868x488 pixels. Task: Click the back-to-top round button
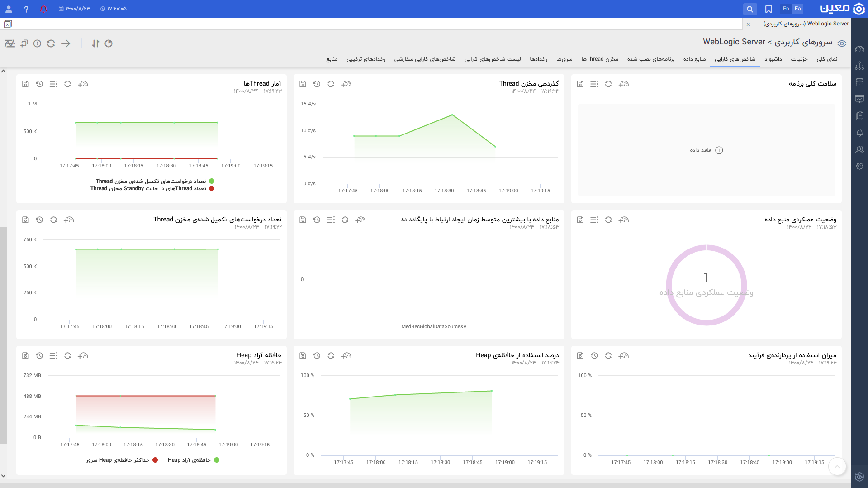[837, 466]
